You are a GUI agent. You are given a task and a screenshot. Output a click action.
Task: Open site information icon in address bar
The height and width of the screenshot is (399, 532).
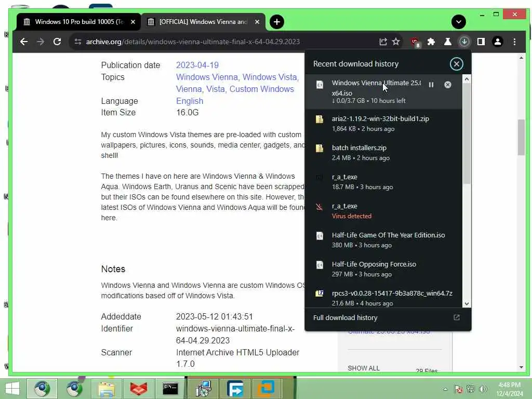tap(78, 42)
